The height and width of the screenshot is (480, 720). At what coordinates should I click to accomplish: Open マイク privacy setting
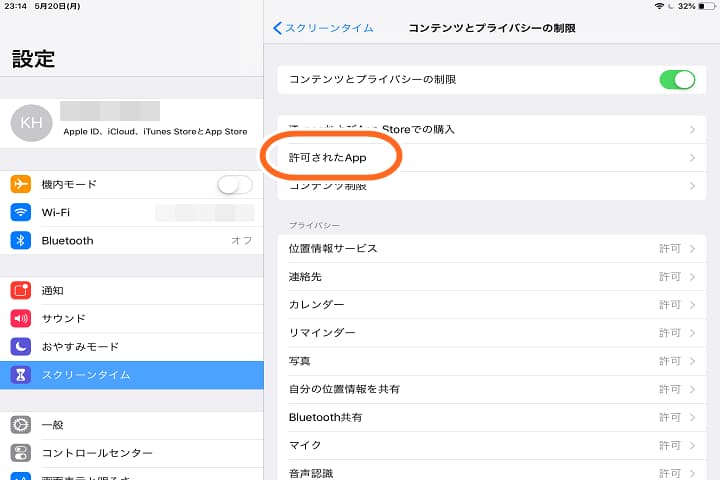point(492,446)
